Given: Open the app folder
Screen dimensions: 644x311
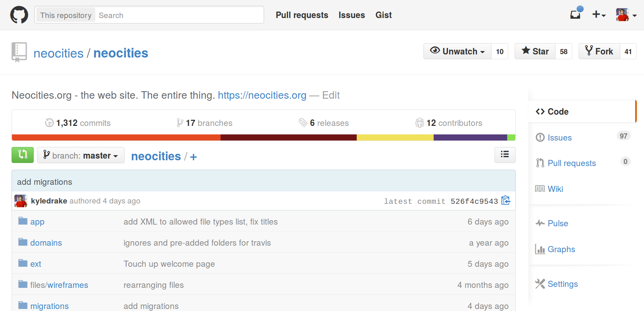Looking at the screenshot, I should [x=37, y=222].
